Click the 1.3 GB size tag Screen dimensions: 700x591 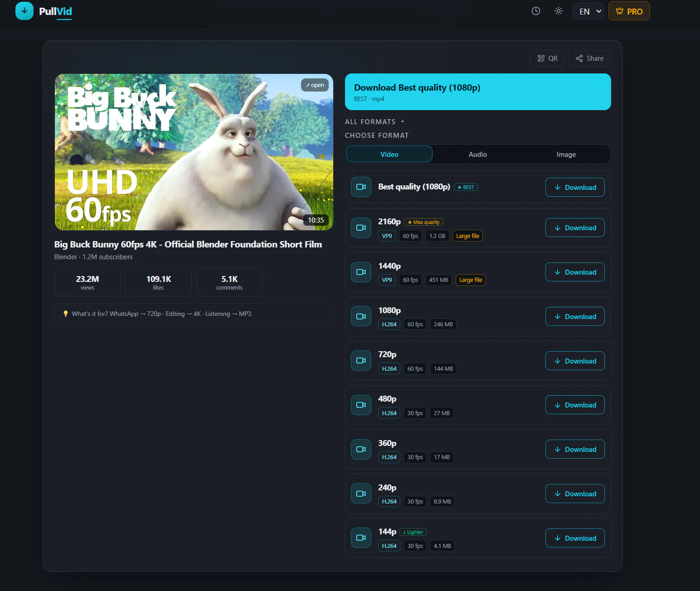[437, 236]
